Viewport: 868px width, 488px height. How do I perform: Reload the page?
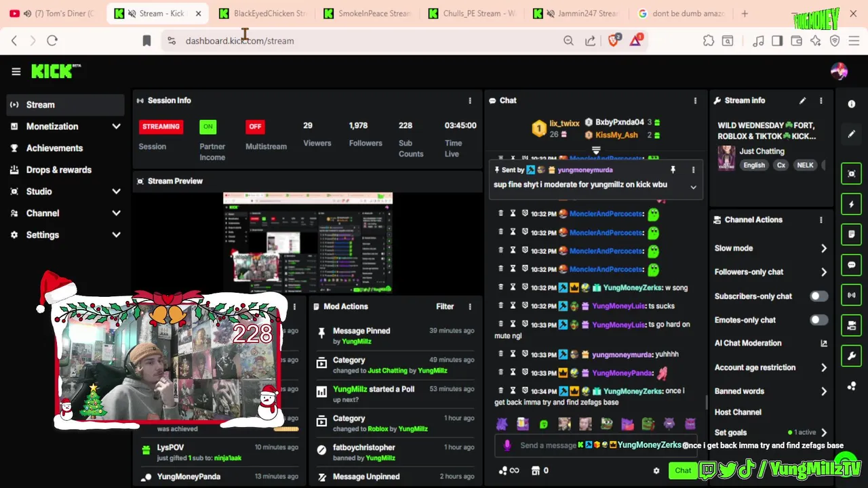pos(52,41)
